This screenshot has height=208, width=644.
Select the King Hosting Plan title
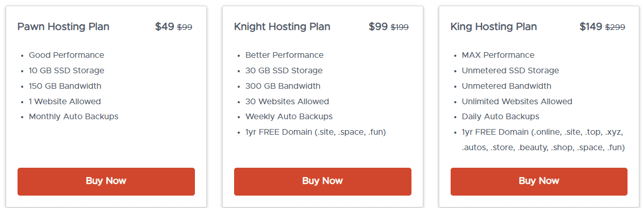tap(493, 27)
